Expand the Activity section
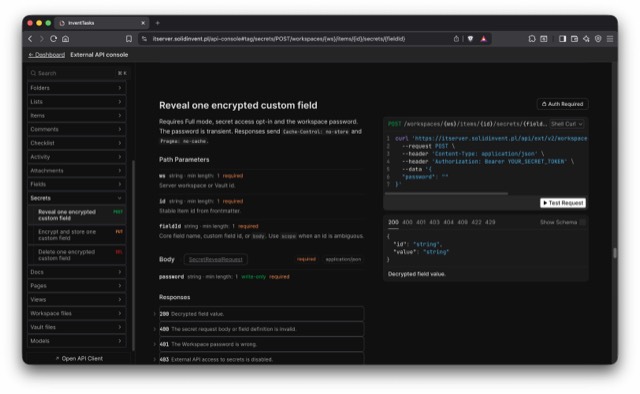 [76, 157]
